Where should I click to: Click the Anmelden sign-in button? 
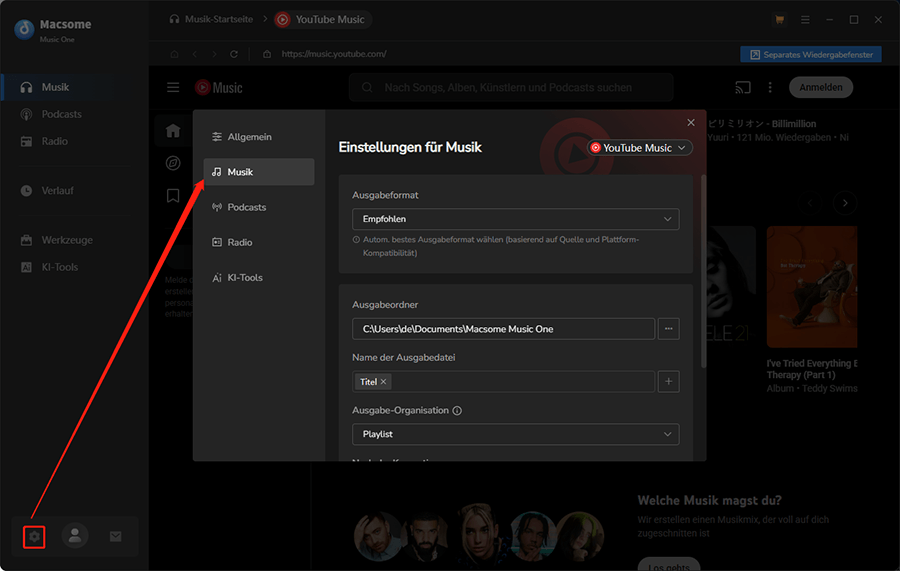click(821, 87)
